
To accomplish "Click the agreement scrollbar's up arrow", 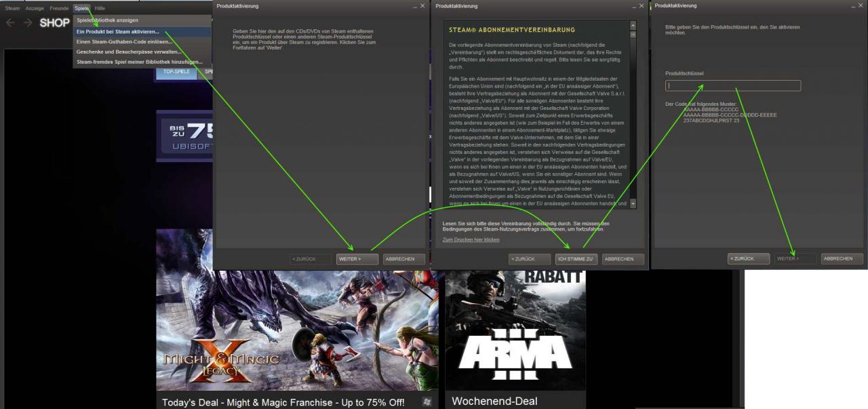I will (x=633, y=24).
